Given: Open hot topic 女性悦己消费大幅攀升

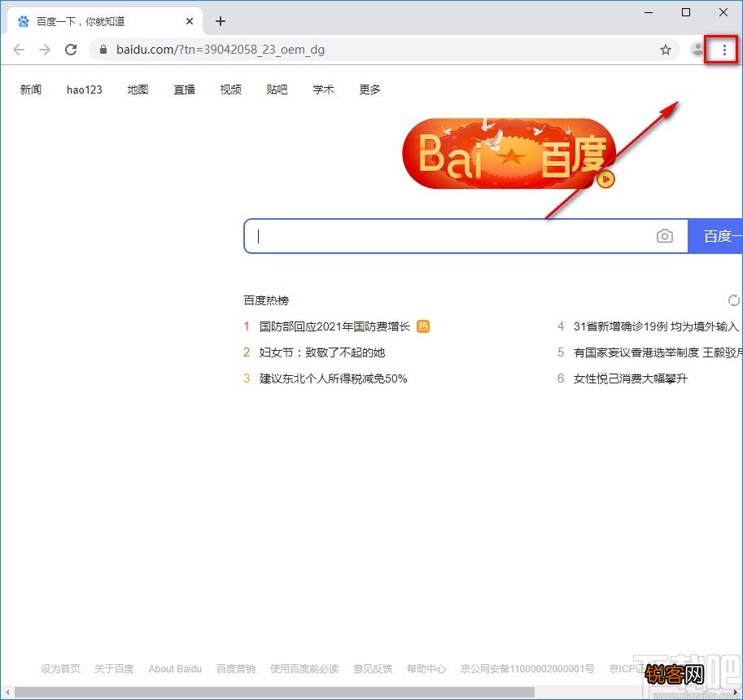Looking at the screenshot, I should (x=630, y=378).
